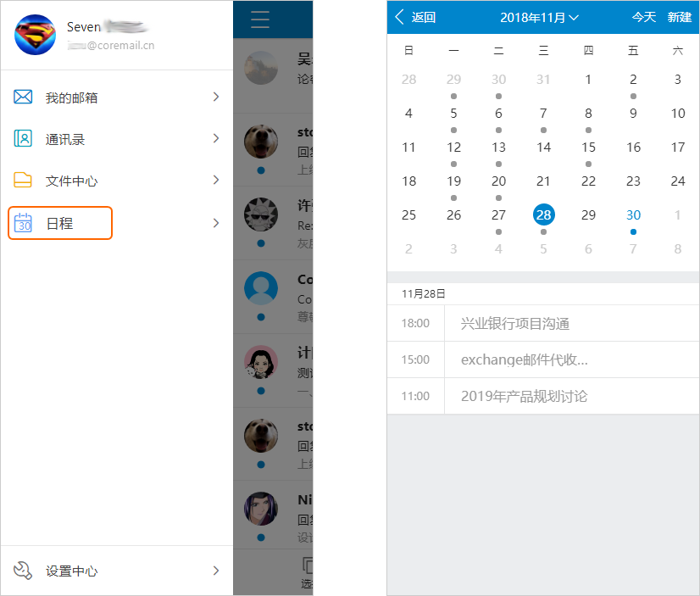Open the hamburger menu icon
This screenshot has height=596, width=700.
pyautogui.click(x=260, y=19)
